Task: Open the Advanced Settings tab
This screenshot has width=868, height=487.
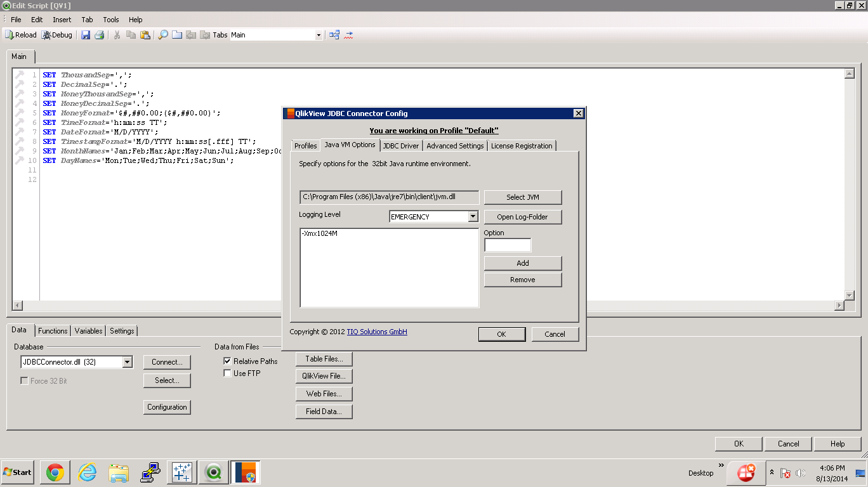Action: pos(455,146)
